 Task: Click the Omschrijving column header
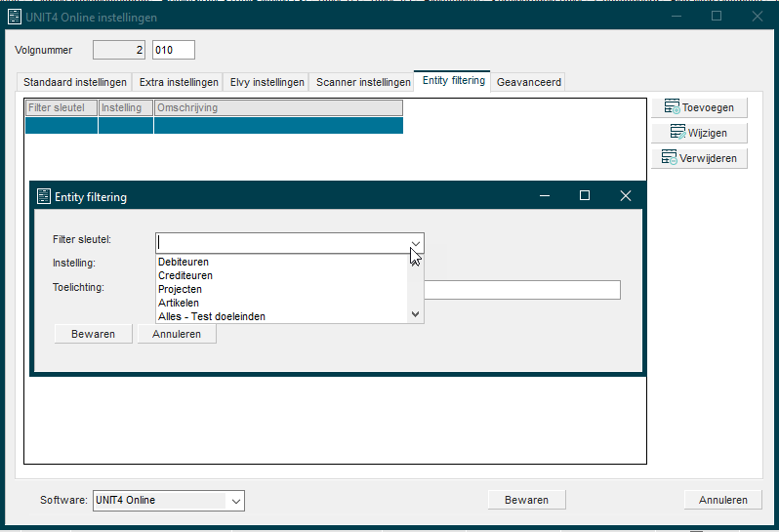tap(278, 107)
